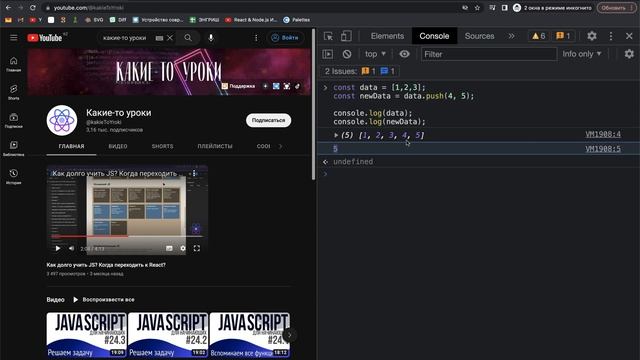Play the featured video

pyautogui.click(x=58, y=248)
